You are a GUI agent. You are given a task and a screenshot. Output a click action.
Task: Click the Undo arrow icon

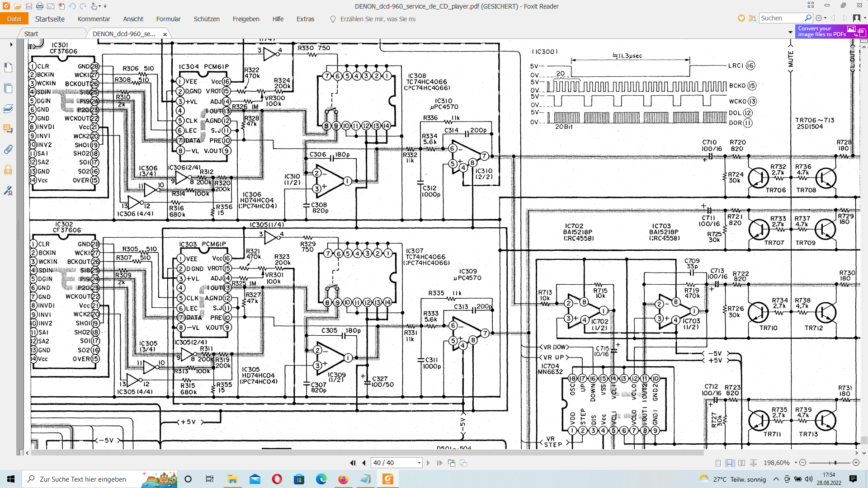72,6
